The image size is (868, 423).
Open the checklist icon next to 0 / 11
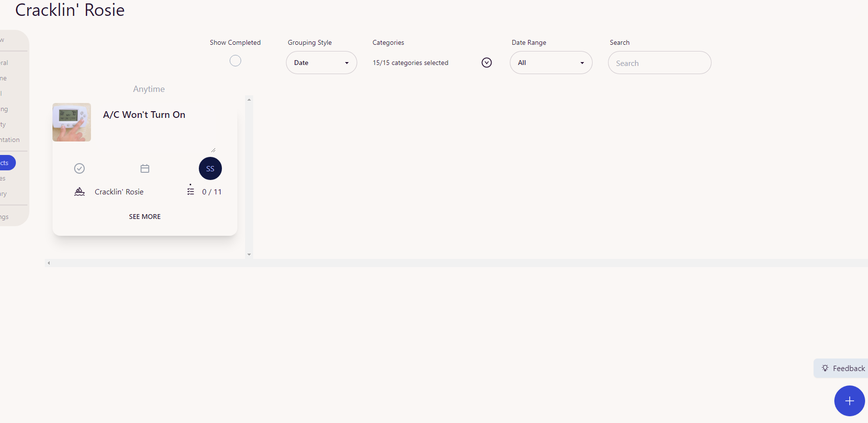point(191,191)
